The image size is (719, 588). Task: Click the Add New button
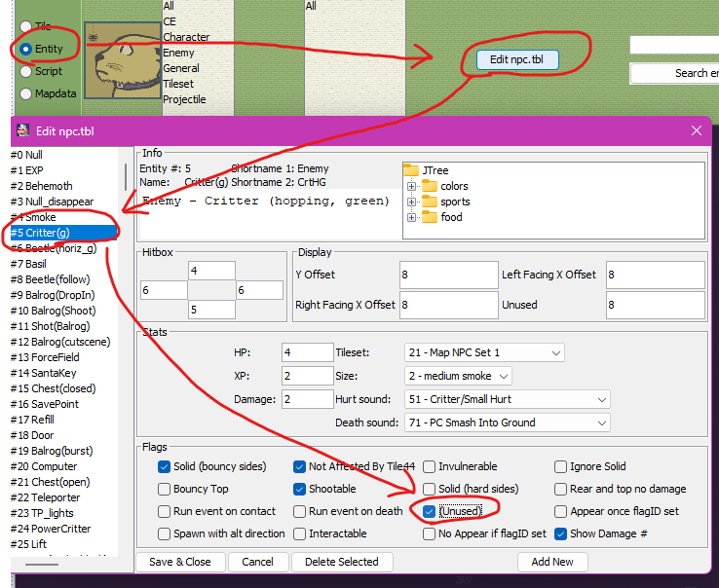[x=552, y=562]
